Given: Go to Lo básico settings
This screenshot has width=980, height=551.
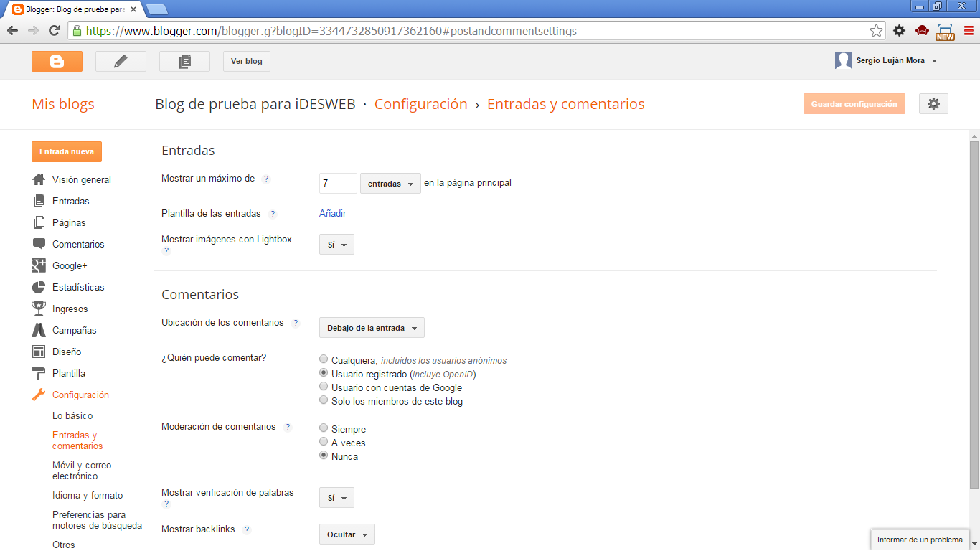Looking at the screenshot, I should pyautogui.click(x=72, y=415).
